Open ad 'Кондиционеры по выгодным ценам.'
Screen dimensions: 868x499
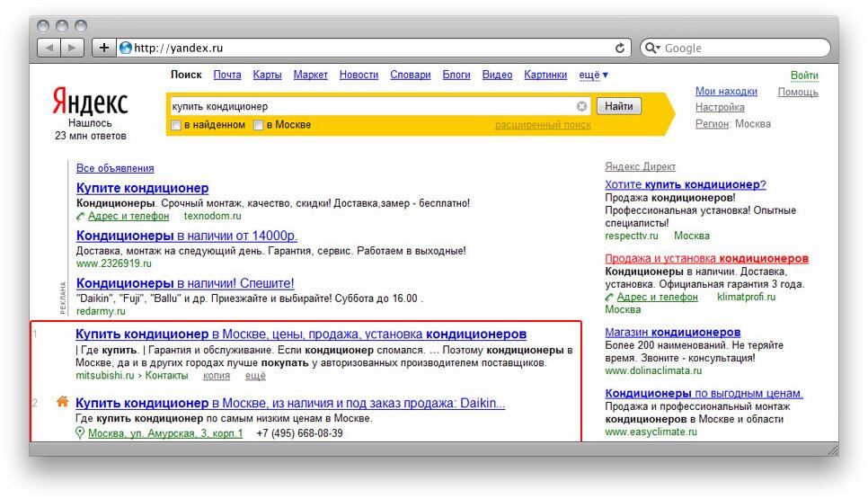704,394
